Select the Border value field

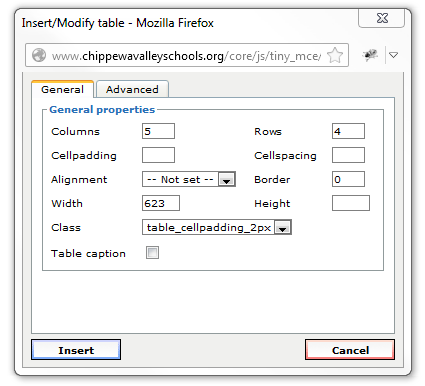(x=348, y=179)
